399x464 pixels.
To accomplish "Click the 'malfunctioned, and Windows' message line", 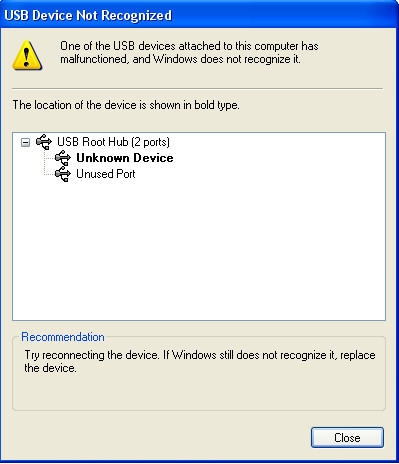I will [180, 59].
